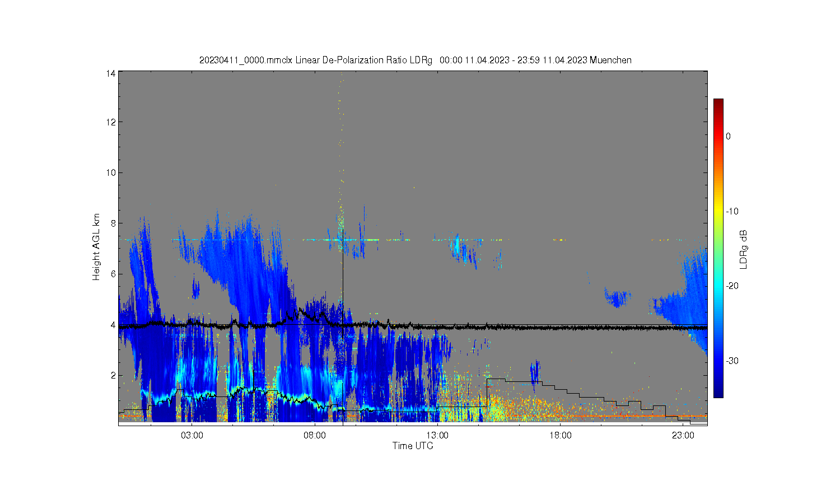Image resolution: width=840 pixels, height=504 pixels.
Task: Click the plot title text at the top
Action: (415, 60)
